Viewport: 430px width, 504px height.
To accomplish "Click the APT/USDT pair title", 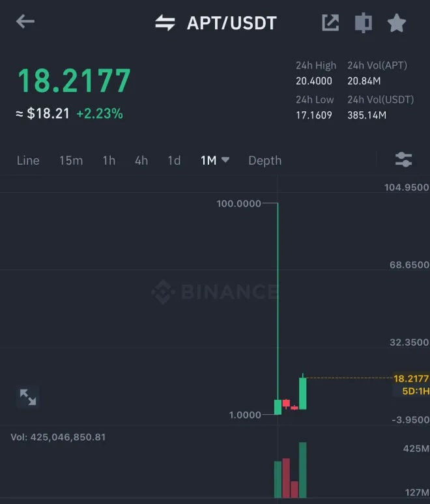I will point(231,23).
